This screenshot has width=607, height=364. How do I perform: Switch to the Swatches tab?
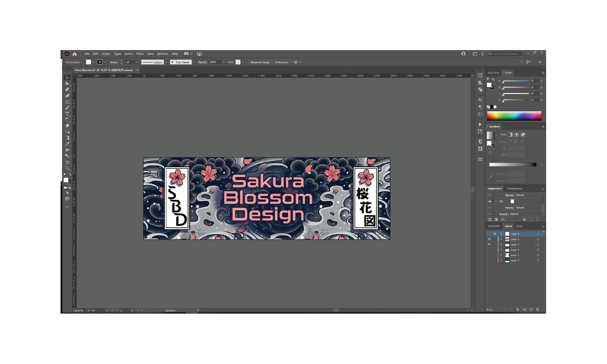(x=493, y=73)
